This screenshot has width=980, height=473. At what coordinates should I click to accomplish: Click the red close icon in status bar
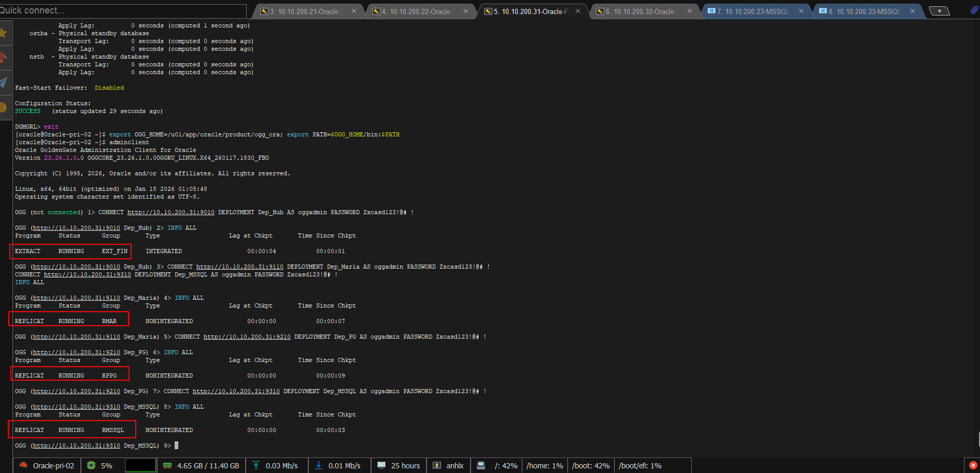point(973,465)
